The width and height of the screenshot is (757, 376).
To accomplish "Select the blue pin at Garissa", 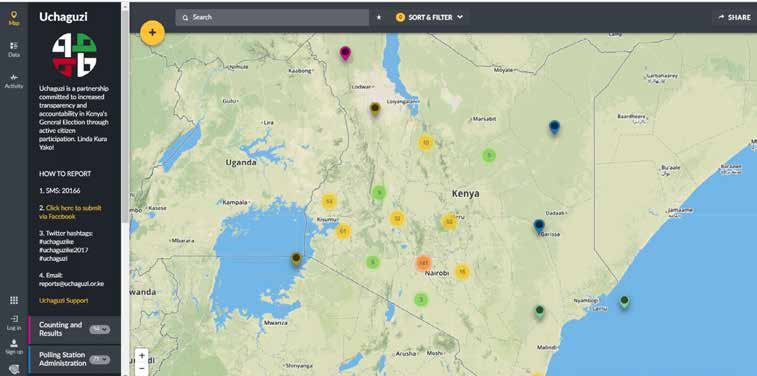I will [x=539, y=226].
